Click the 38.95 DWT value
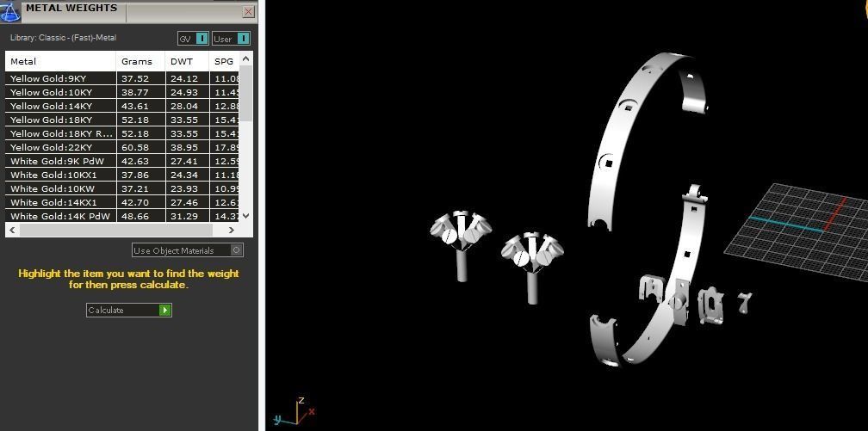Viewport: 868px width, 431px height. (184, 147)
